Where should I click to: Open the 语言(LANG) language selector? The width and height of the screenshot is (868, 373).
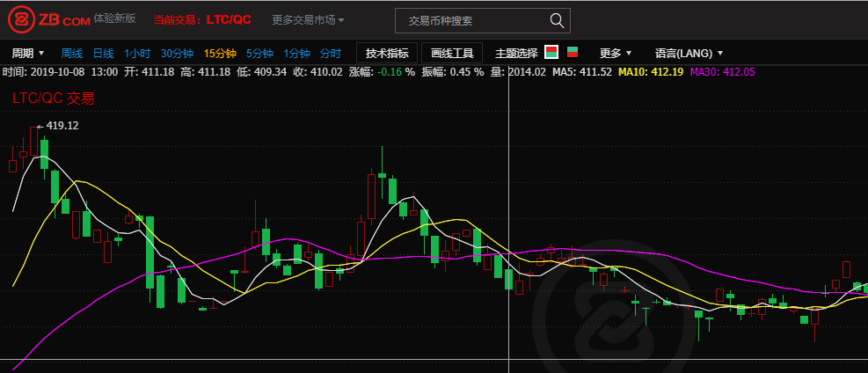pos(689,53)
